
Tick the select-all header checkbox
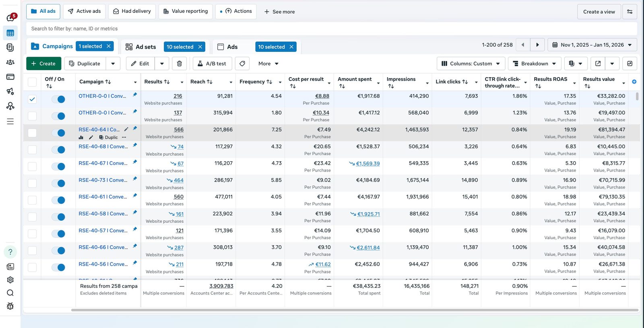[x=32, y=82]
